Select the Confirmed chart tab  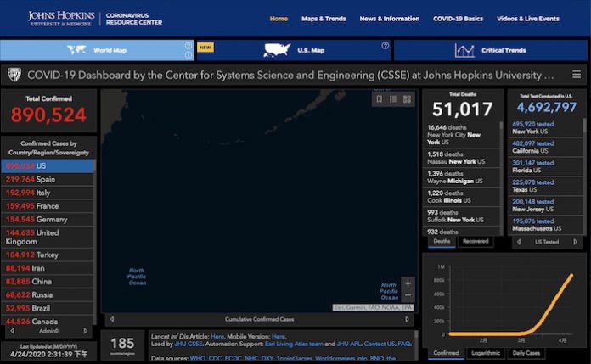(446, 353)
